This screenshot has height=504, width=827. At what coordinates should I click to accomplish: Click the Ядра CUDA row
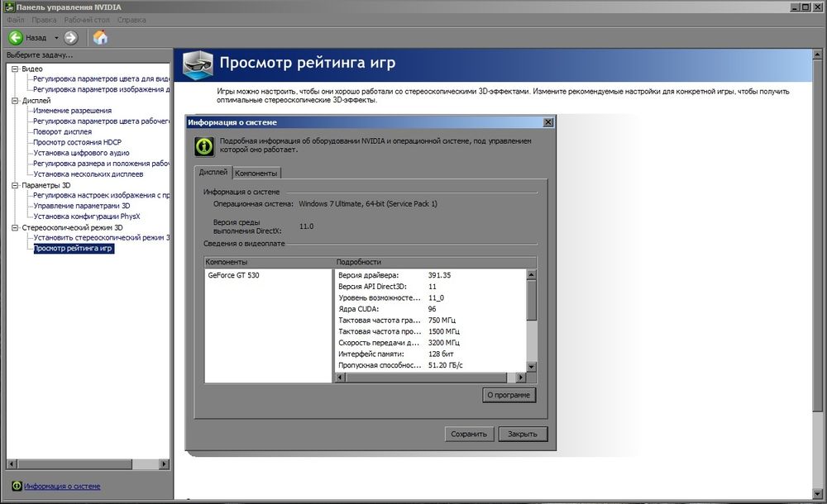click(430, 309)
